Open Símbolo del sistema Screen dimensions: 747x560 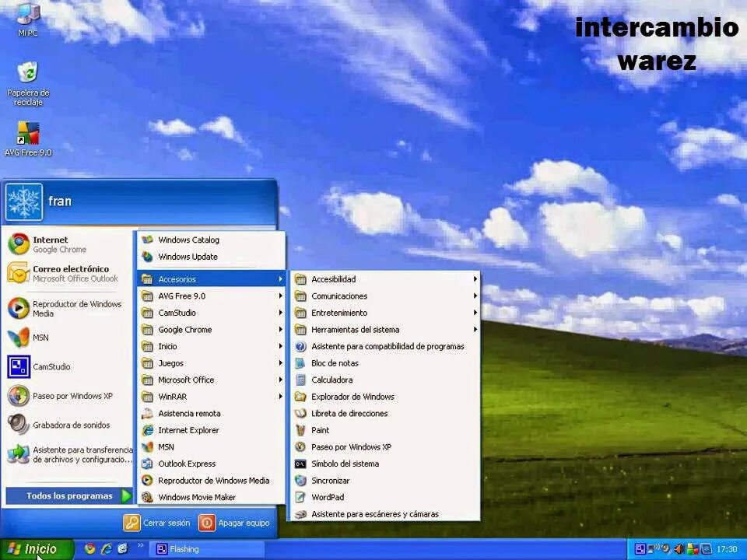tap(385, 464)
